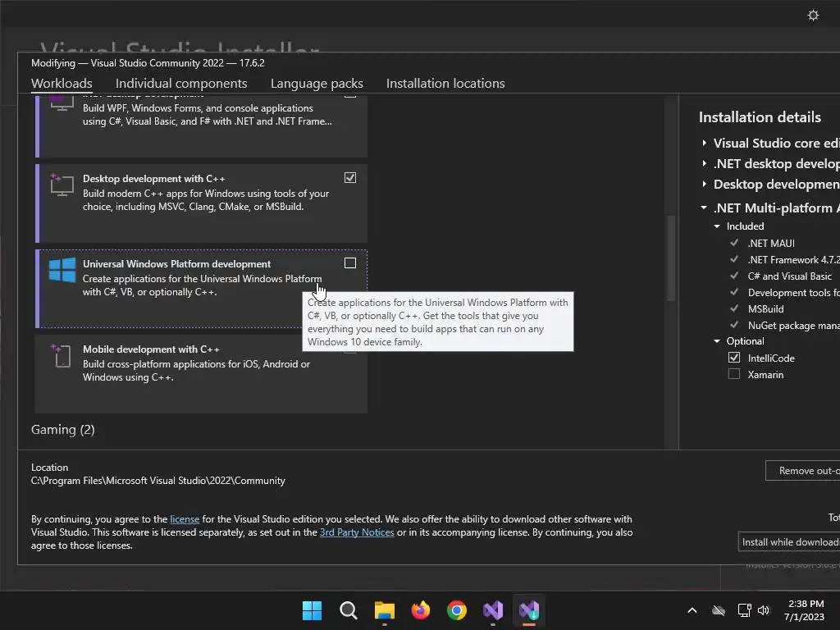Switch to Language packs tab

point(317,84)
